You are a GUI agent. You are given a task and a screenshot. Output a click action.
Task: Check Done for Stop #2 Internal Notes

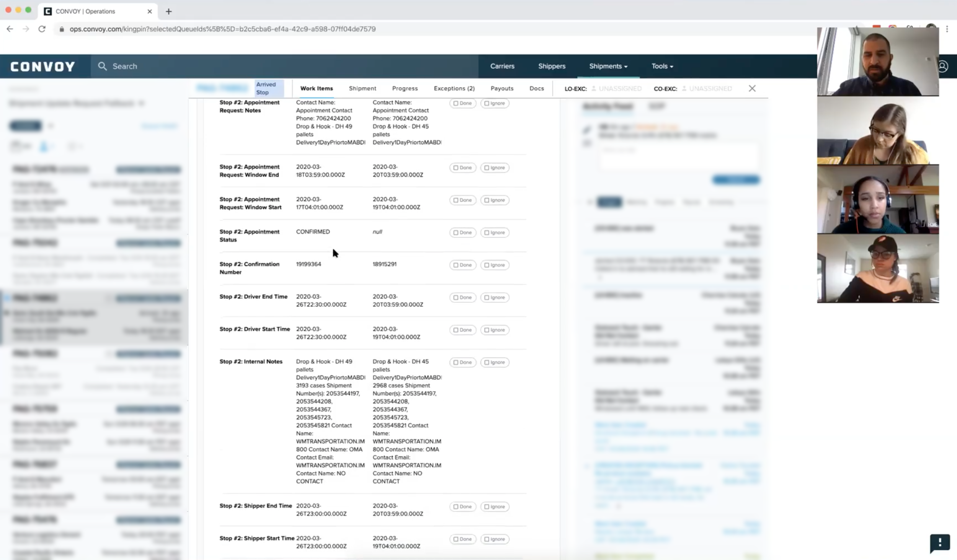click(x=462, y=362)
